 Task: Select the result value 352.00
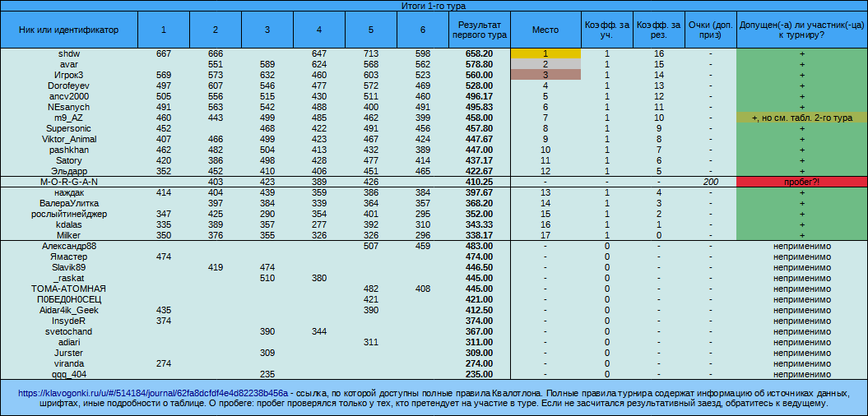pyautogui.click(x=480, y=214)
